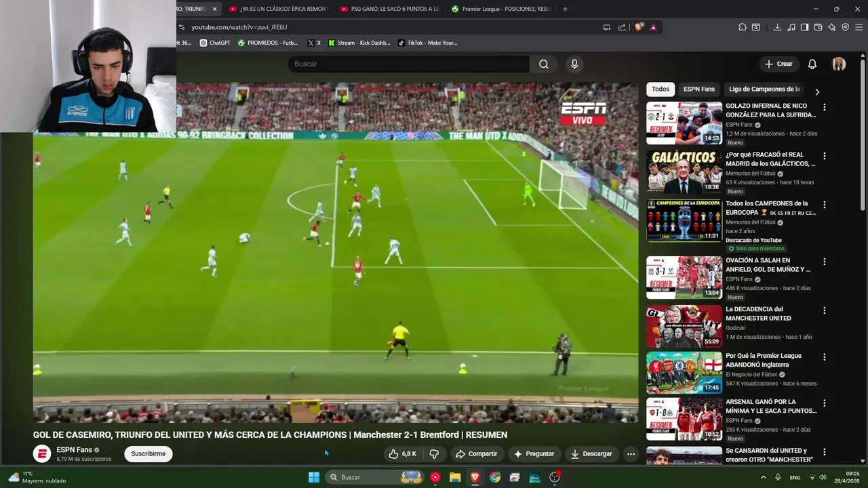
Task: Switch to ¿Ya es un clásico? tab
Action: pyautogui.click(x=277, y=9)
